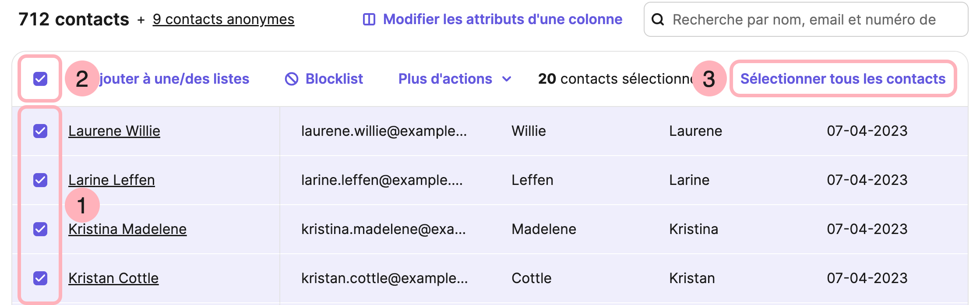Click the search input field

click(x=788, y=19)
